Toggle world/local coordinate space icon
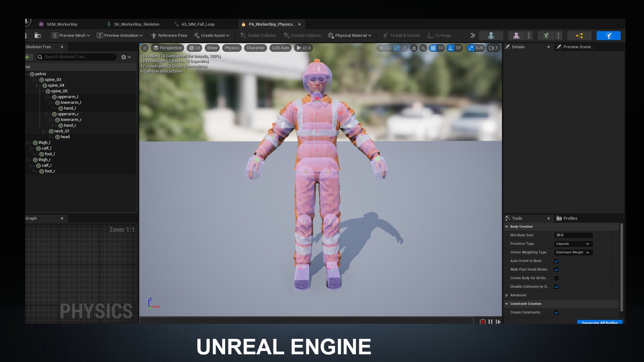Screen dimensions: 644x362 point(414,48)
